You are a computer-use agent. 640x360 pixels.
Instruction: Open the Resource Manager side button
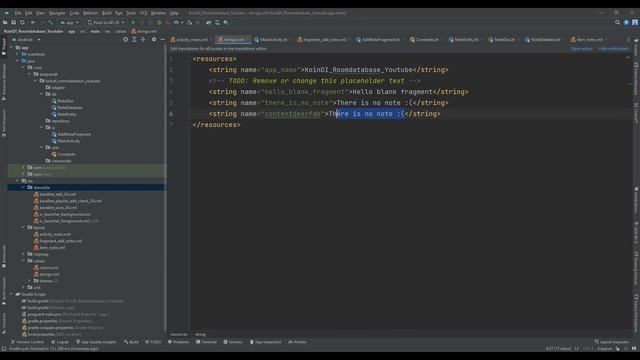point(4,82)
